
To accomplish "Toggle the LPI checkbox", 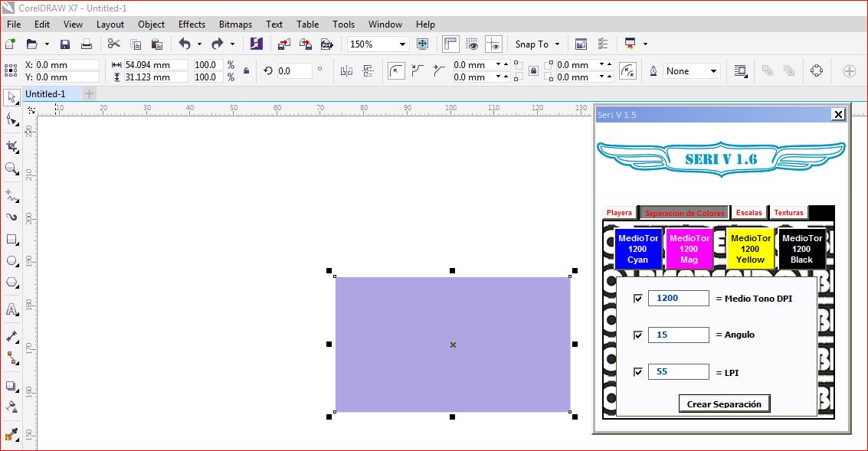I will point(637,372).
